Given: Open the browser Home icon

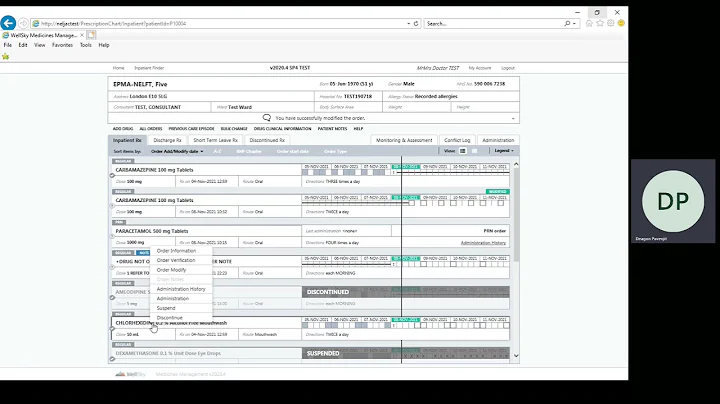Looking at the screenshot, I should [589, 23].
